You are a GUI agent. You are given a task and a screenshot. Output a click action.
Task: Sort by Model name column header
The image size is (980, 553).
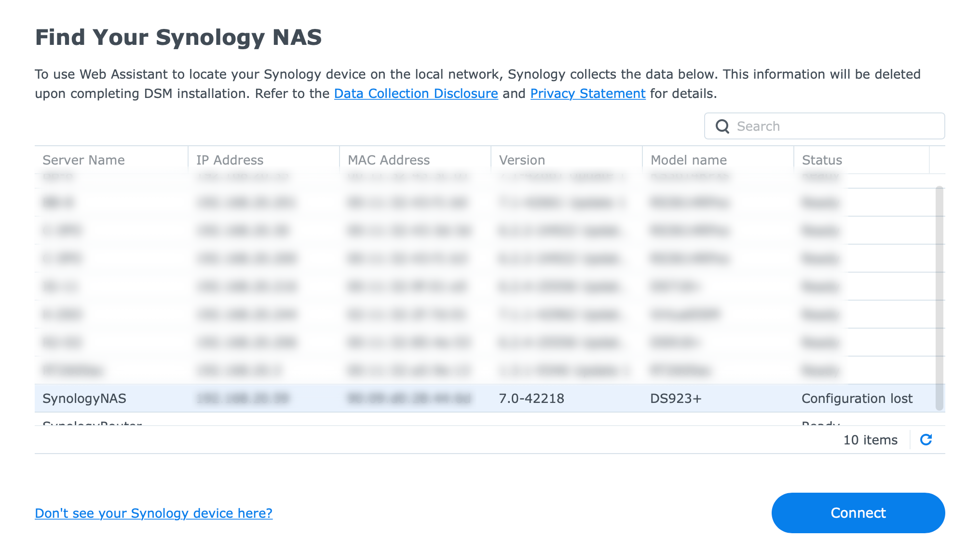tap(718, 160)
